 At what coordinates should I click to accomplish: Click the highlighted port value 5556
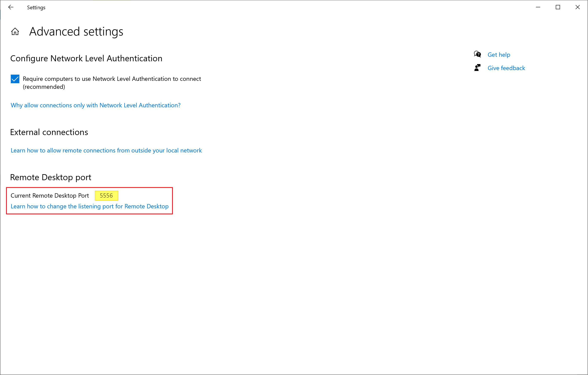(x=106, y=195)
